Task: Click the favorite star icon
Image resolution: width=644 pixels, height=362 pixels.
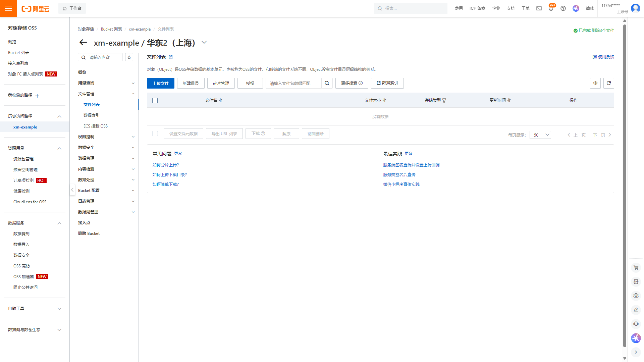Action: (129, 57)
